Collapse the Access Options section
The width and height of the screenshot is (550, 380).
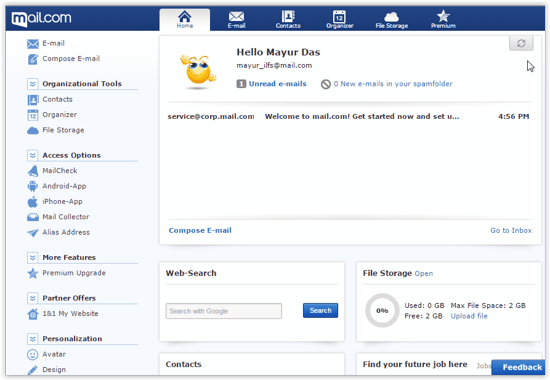click(32, 155)
